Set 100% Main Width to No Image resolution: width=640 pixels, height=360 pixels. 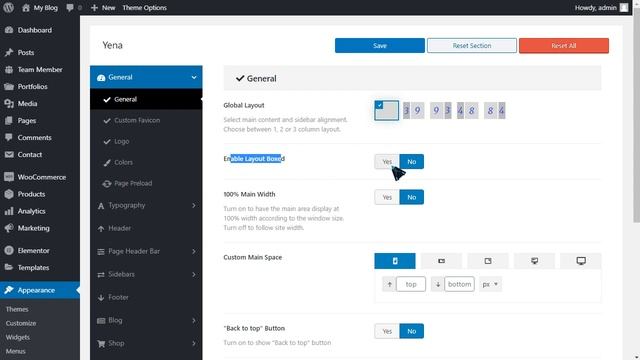point(411,197)
